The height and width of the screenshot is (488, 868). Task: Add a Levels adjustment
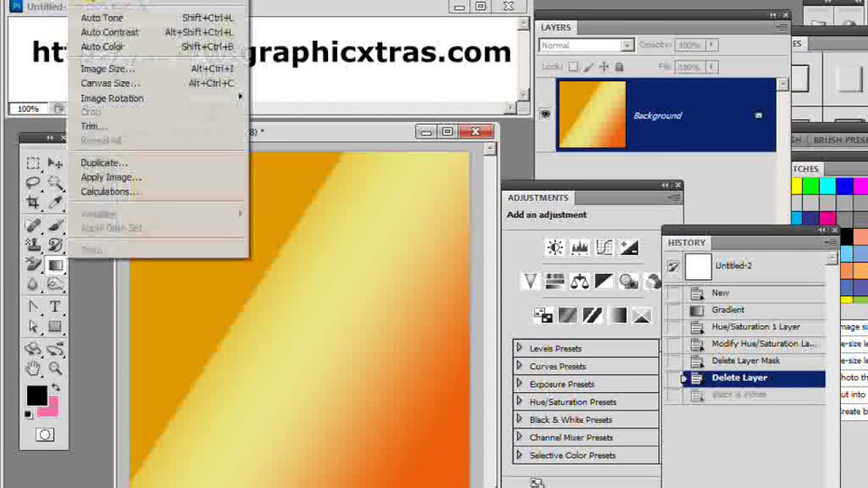point(580,248)
